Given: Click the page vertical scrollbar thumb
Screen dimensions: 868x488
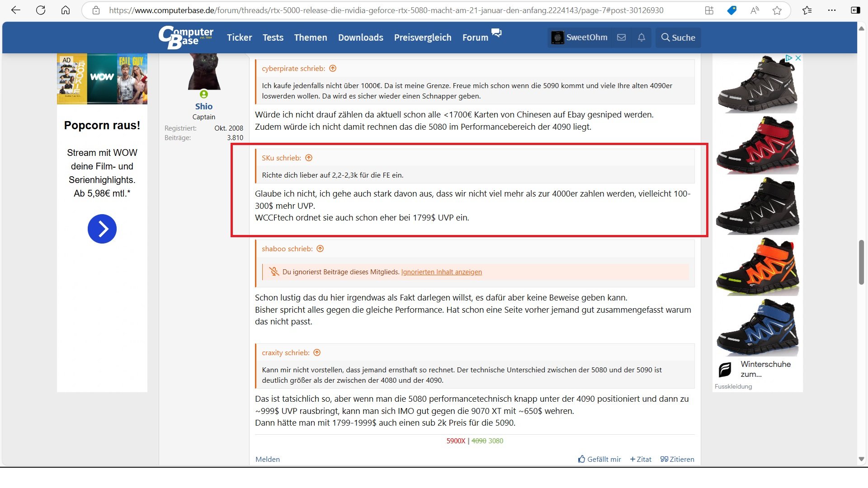Looking at the screenshot, I should (x=861, y=262).
